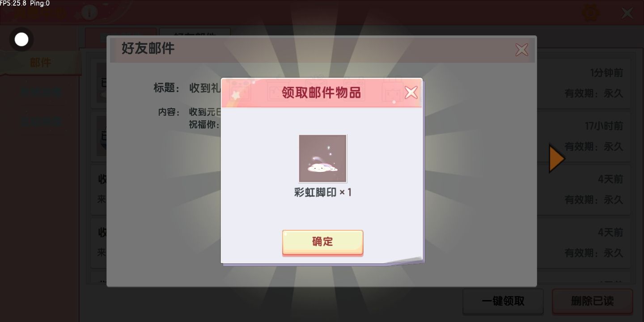Screen dimensions: 644x322
Task: Click the FPS and Ping overlay text
Action: tap(25, 3)
